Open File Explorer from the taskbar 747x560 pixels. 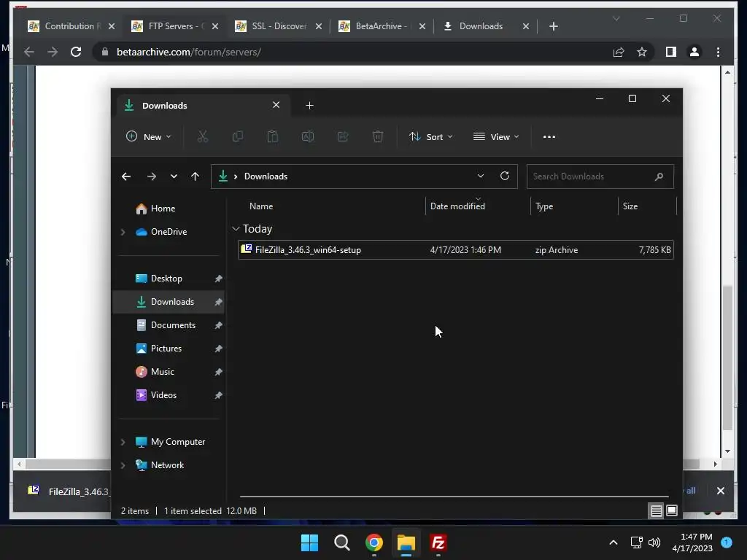tap(406, 542)
